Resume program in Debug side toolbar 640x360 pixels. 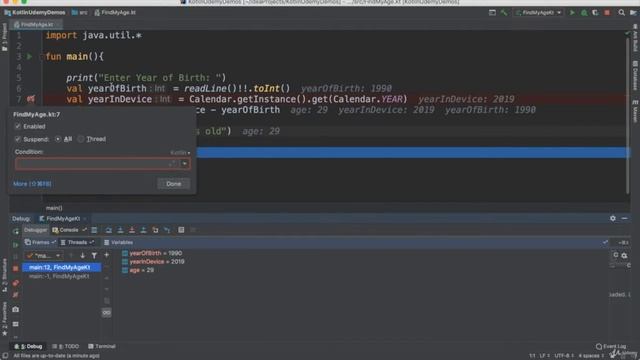16,245
